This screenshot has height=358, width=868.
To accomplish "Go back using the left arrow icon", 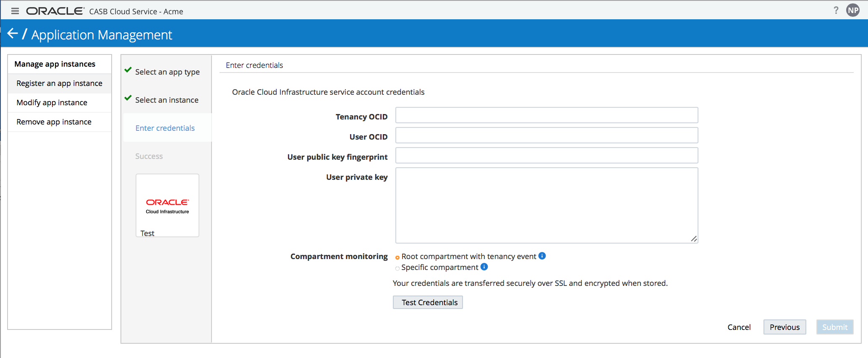I will [13, 34].
